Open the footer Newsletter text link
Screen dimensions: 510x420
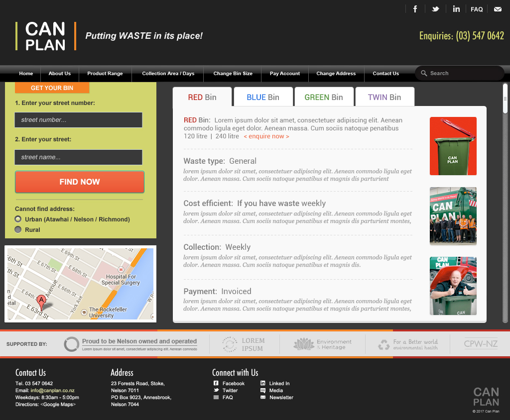coord(281,397)
